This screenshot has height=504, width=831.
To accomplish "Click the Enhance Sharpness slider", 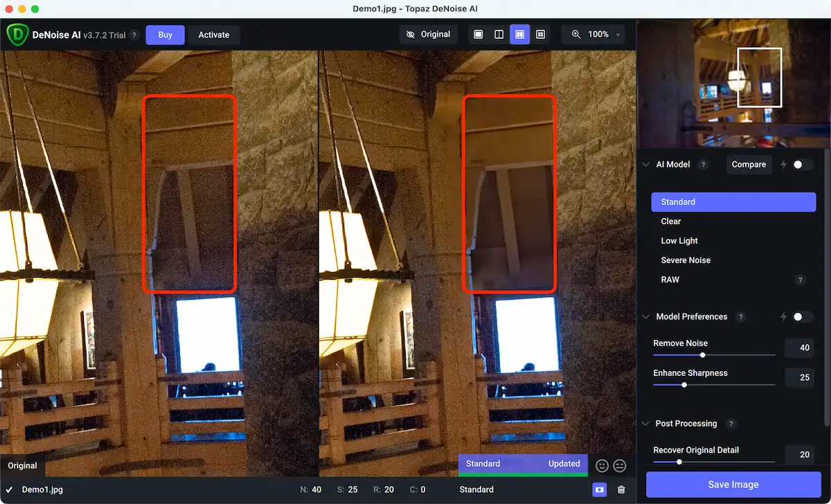I will pos(714,385).
